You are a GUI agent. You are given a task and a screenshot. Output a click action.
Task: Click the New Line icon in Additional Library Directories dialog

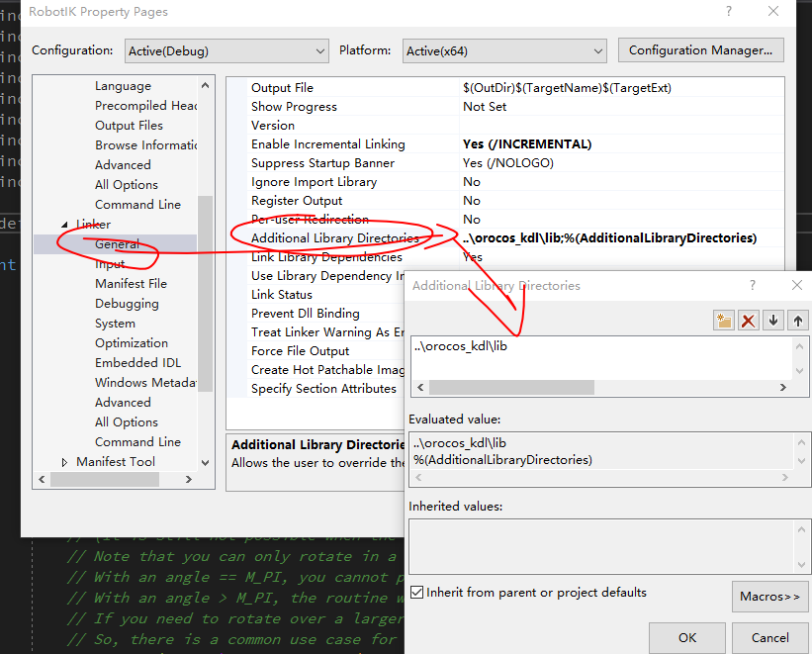pos(722,320)
